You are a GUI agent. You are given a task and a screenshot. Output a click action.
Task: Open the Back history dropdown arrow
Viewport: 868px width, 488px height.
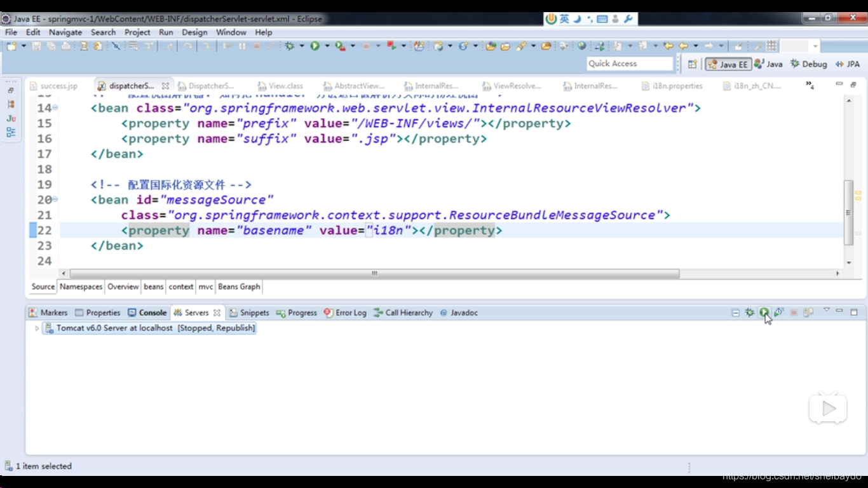click(x=696, y=46)
